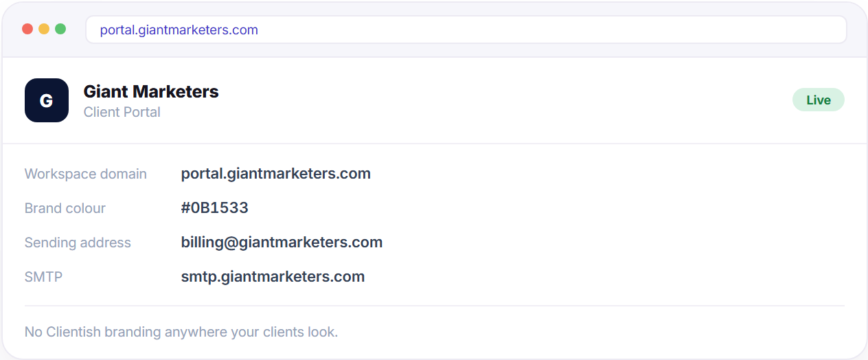This screenshot has height=360, width=868.
Task: Click the portal.giantmarketers.com workspace domain value
Action: [276, 174]
